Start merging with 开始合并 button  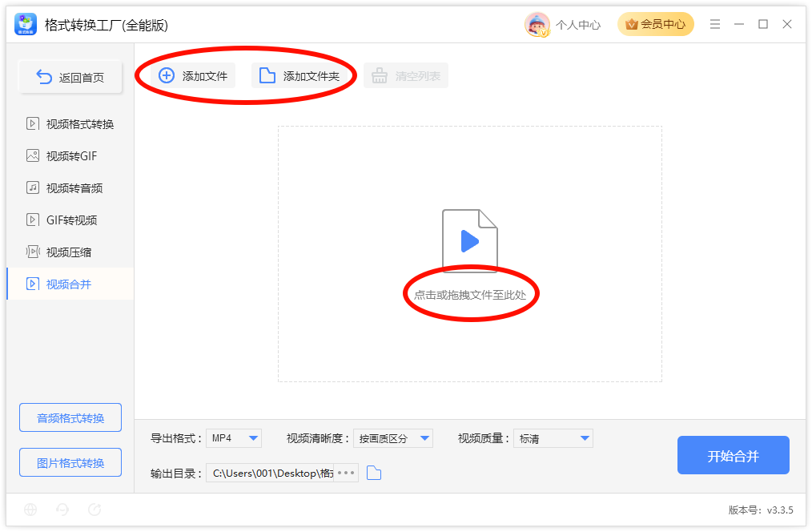734,455
